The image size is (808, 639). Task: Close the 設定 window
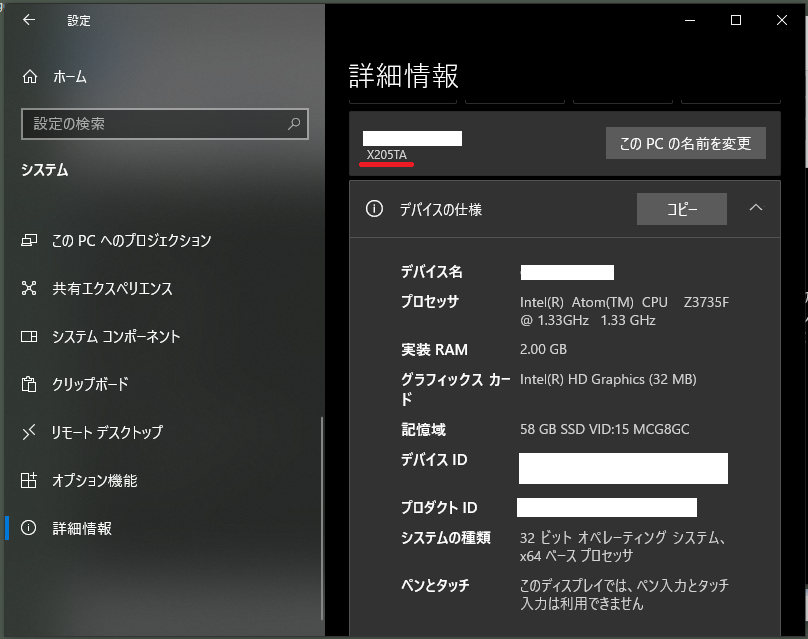782,20
